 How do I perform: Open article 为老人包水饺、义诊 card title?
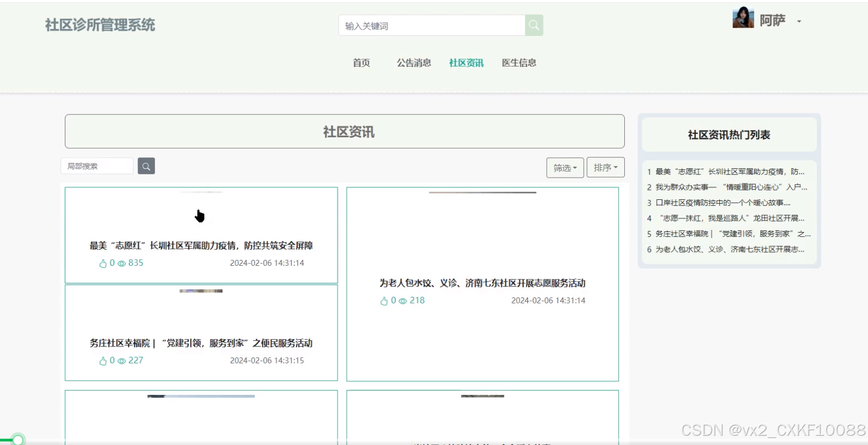click(483, 283)
